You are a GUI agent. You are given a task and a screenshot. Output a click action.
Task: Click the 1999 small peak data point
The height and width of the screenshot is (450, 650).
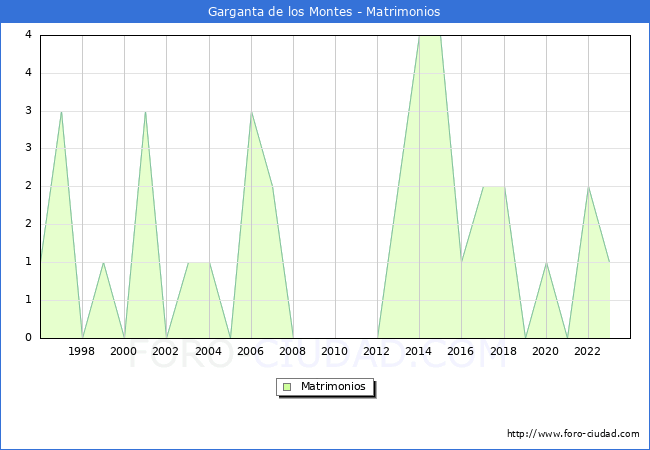[103, 262]
